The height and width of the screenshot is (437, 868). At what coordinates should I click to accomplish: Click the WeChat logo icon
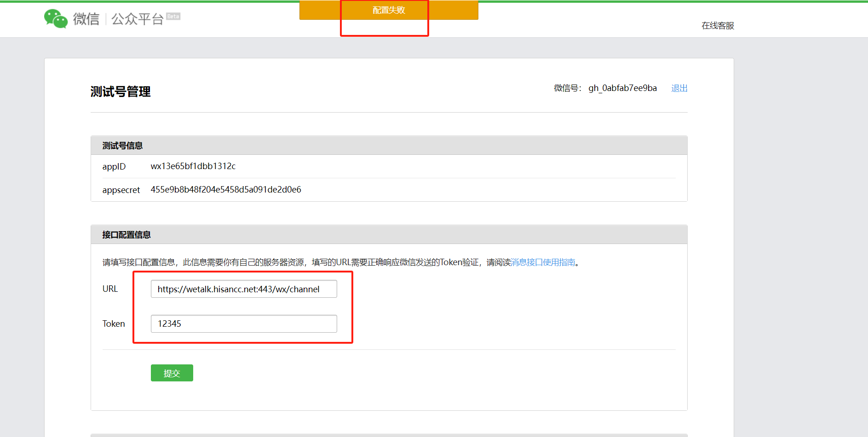pos(56,19)
